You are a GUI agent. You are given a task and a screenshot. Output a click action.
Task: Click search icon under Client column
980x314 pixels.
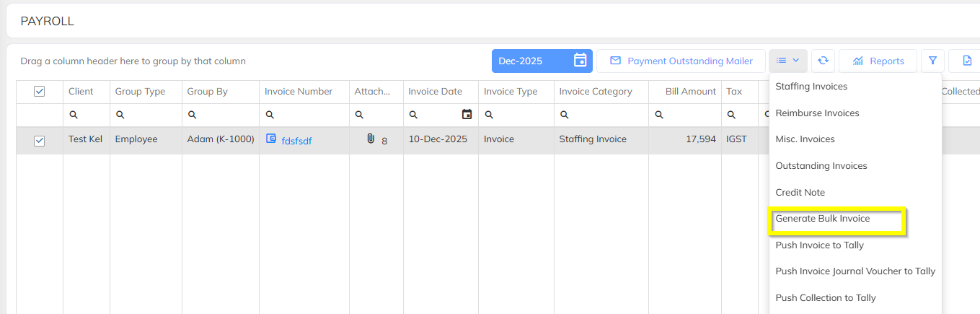[73, 115]
